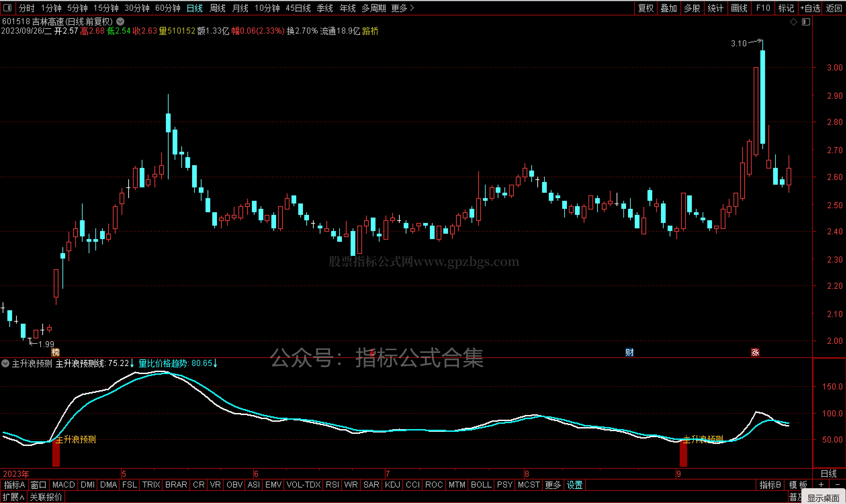Select the 10分钟 period tab
Viewport: 846px width, 504px height.
[x=267, y=8]
